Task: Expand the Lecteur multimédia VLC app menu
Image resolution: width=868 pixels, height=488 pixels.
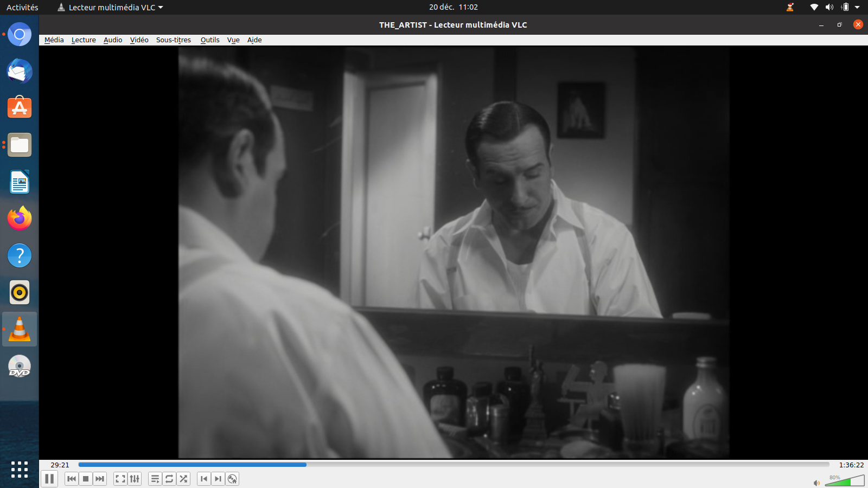Action: [111, 8]
